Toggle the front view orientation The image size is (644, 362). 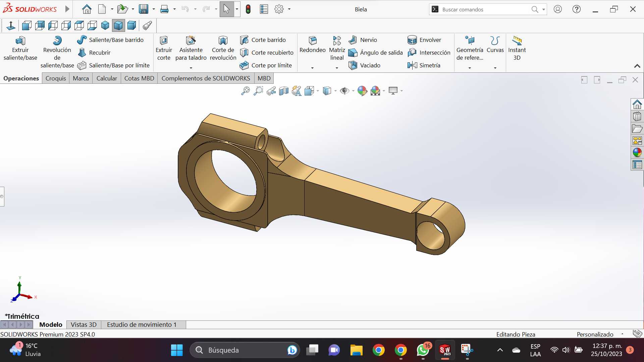click(27, 25)
